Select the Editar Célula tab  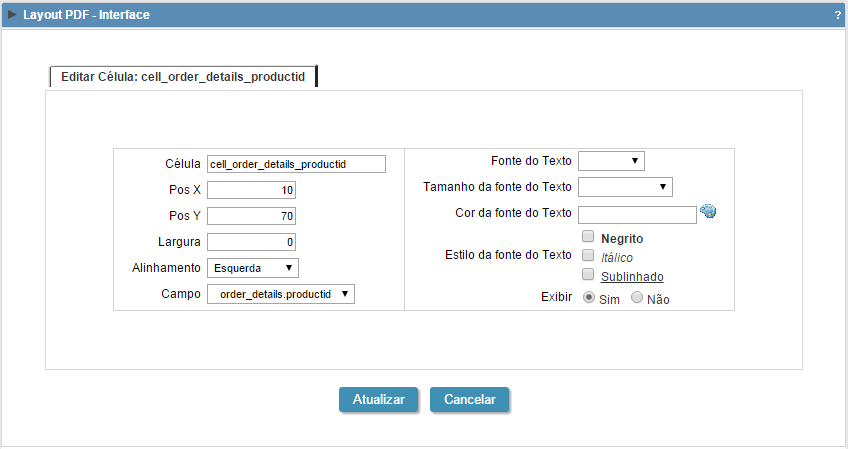(x=183, y=76)
